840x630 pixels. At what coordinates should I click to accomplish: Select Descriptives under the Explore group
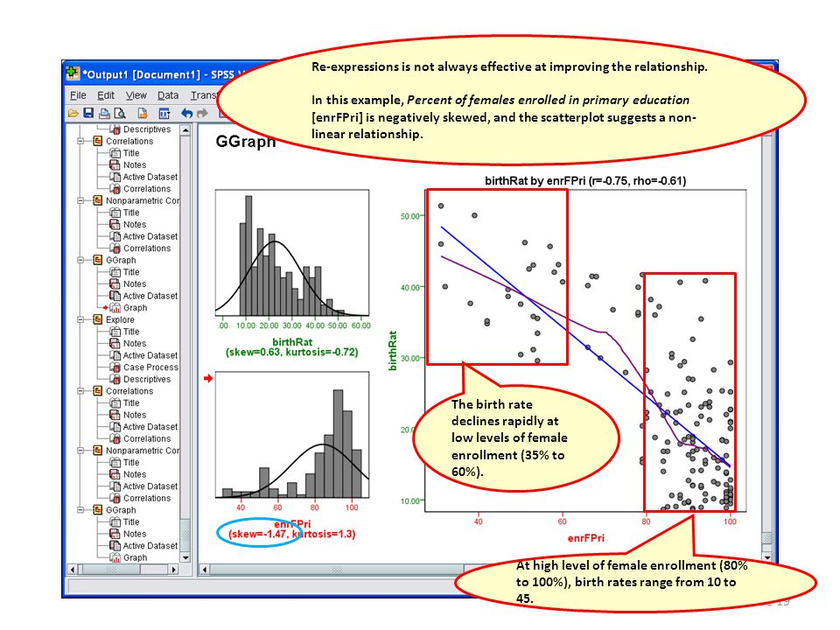point(147,379)
